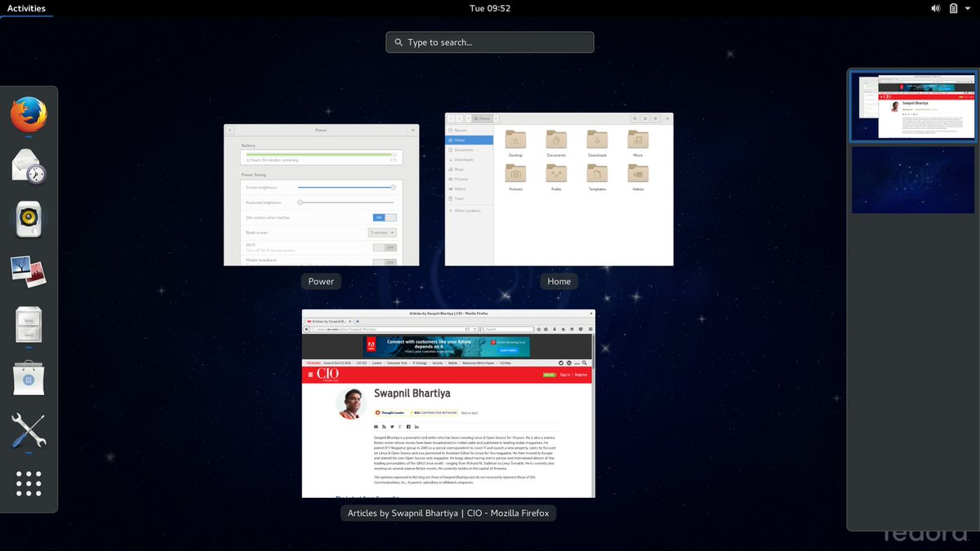Click Firefox home toolbar icon

click(563, 329)
